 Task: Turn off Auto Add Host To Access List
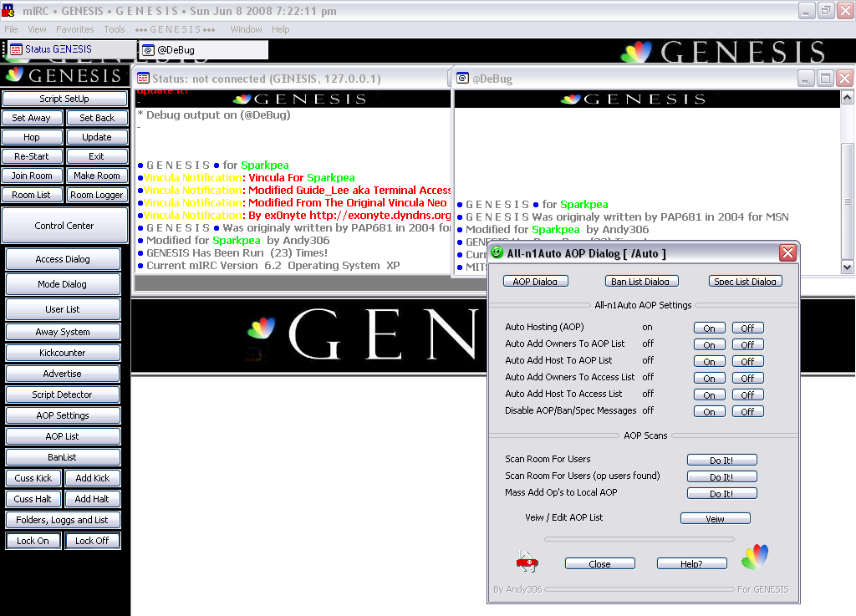(747, 395)
